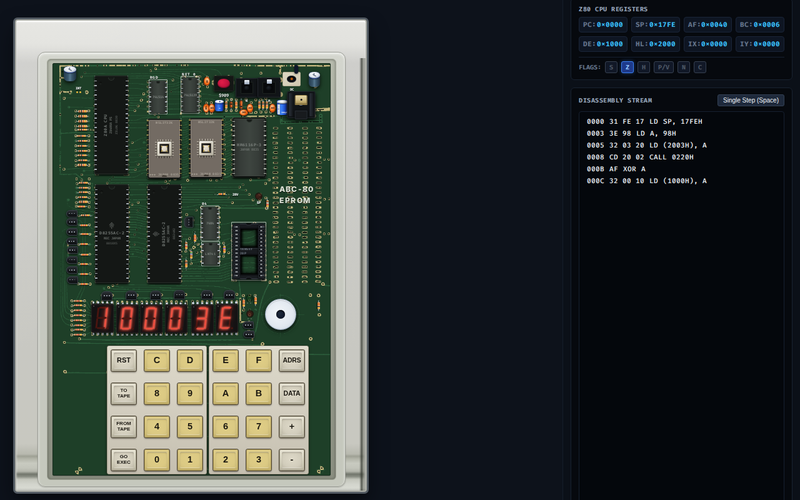Click the RST key on the keypad
The width and height of the screenshot is (800, 500).
point(123,360)
